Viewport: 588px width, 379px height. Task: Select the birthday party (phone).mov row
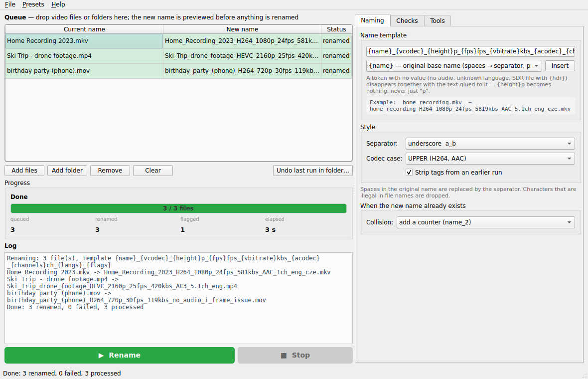178,70
